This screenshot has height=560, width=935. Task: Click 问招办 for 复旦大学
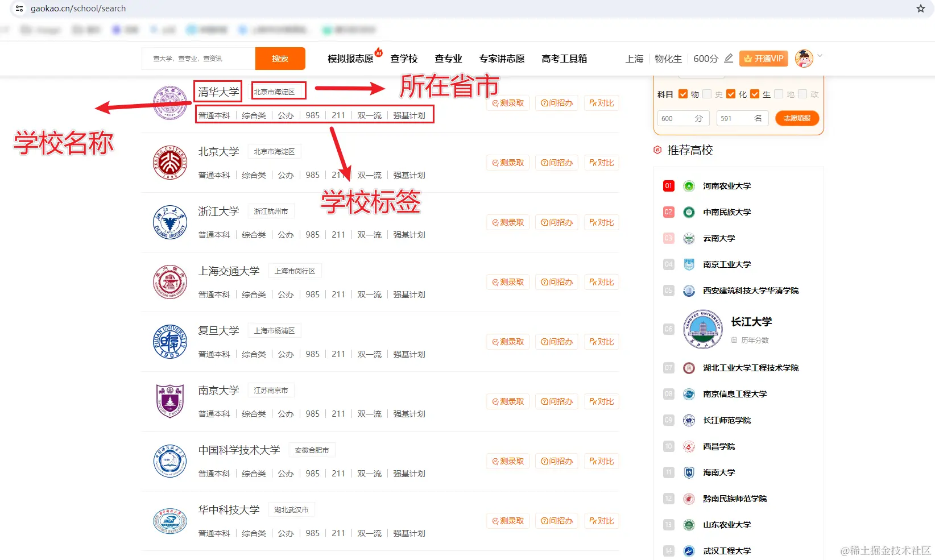coord(557,342)
